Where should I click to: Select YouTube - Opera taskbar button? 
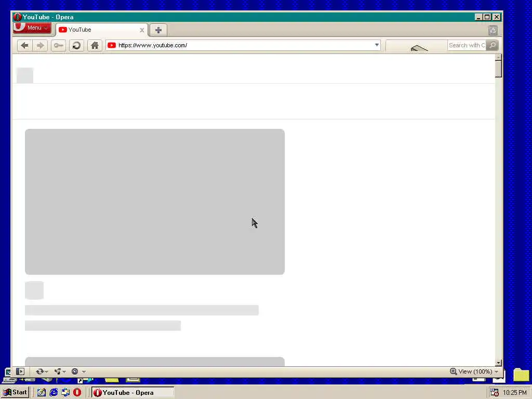[133, 393]
